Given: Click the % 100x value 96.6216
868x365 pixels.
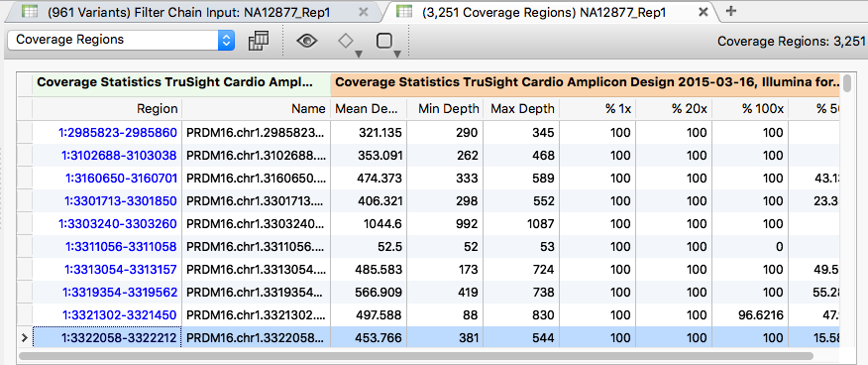Looking at the screenshot, I should (760, 315).
